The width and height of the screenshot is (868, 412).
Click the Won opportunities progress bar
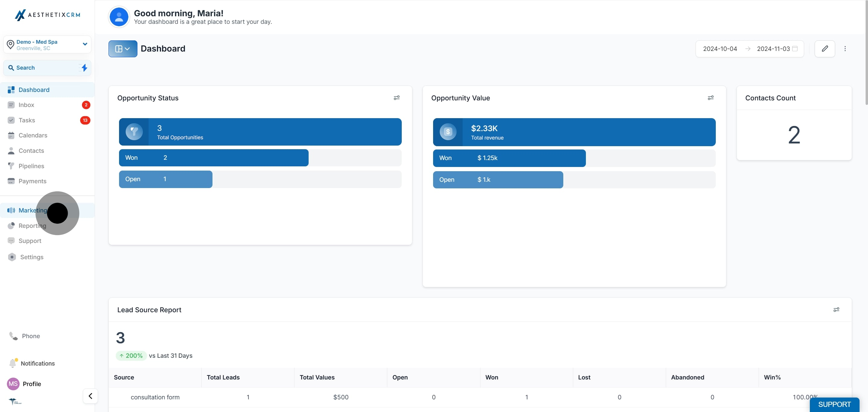coord(214,158)
